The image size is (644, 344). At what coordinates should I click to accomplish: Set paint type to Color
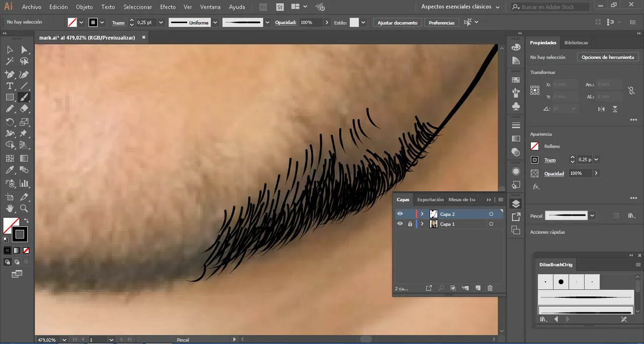point(8,250)
